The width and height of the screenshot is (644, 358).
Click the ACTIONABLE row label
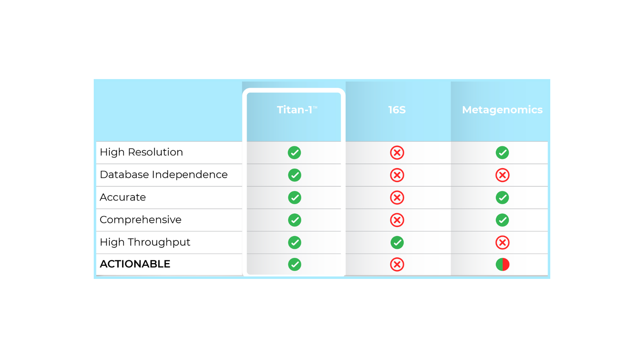(x=135, y=264)
